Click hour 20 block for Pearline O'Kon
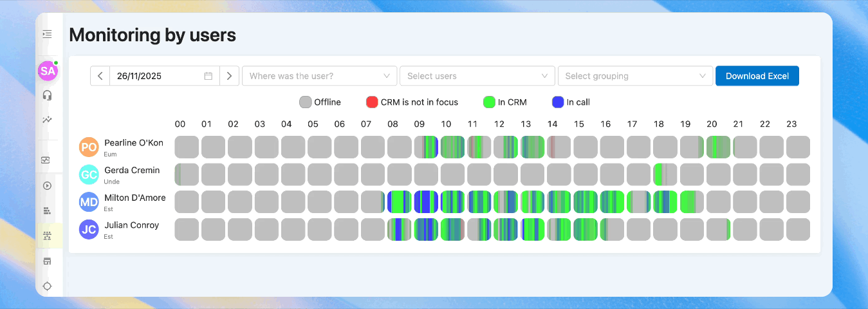Image resolution: width=868 pixels, height=309 pixels. [x=718, y=147]
